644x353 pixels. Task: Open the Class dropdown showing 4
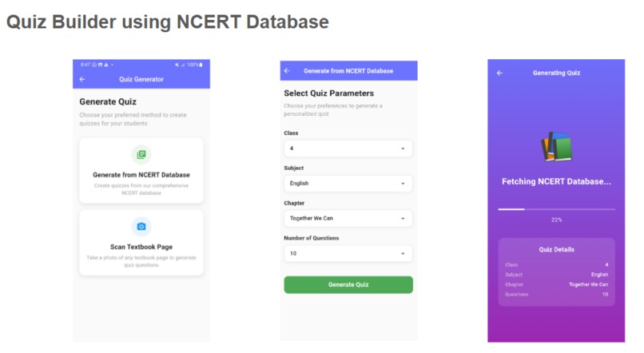(348, 149)
